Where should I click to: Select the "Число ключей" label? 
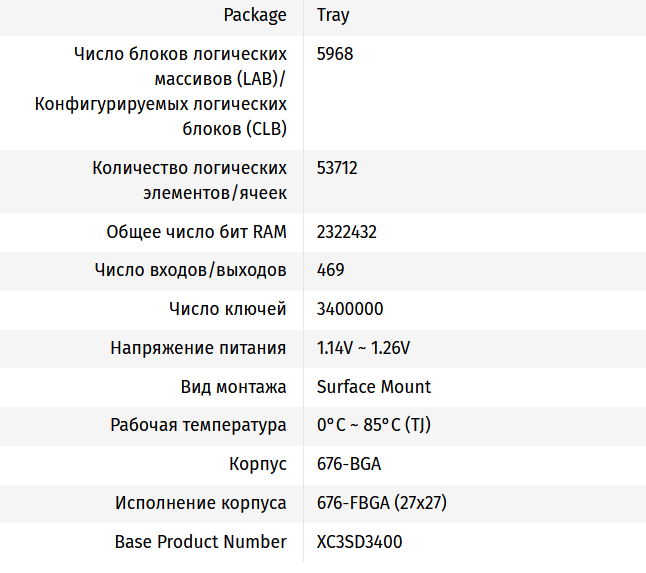pyautogui.click(x=228, y=309)
